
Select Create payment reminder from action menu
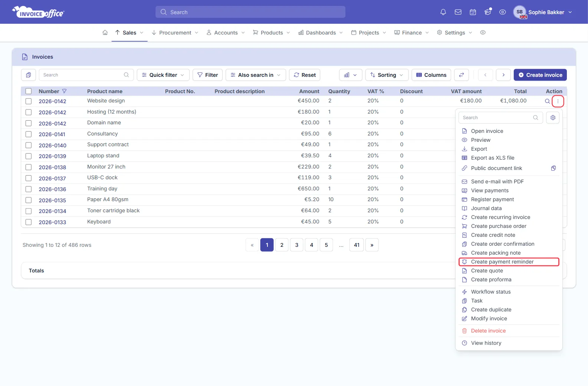(509, 262)
